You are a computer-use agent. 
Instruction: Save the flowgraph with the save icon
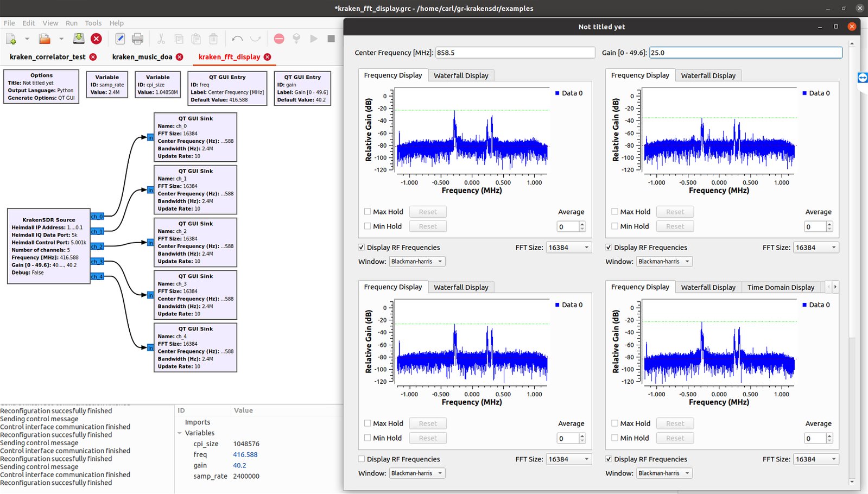pos(79,39)
